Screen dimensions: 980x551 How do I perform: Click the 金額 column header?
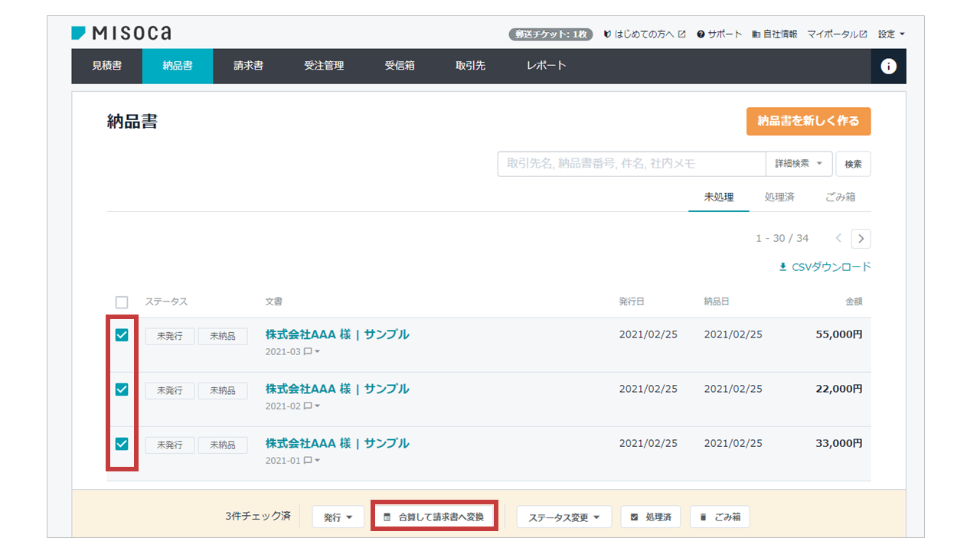854,302
